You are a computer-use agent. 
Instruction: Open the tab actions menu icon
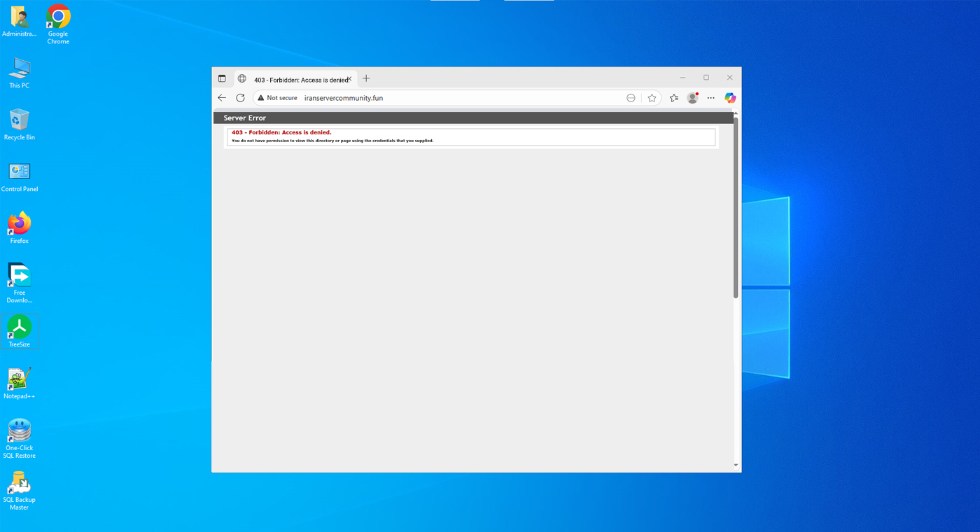222,78
